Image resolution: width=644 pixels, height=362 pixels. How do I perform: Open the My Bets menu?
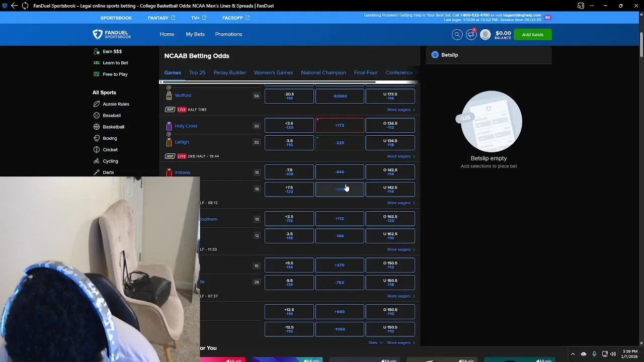195,34
